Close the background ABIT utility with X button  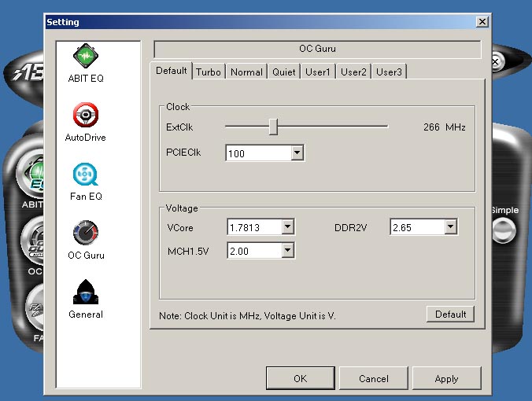(496, 61)
